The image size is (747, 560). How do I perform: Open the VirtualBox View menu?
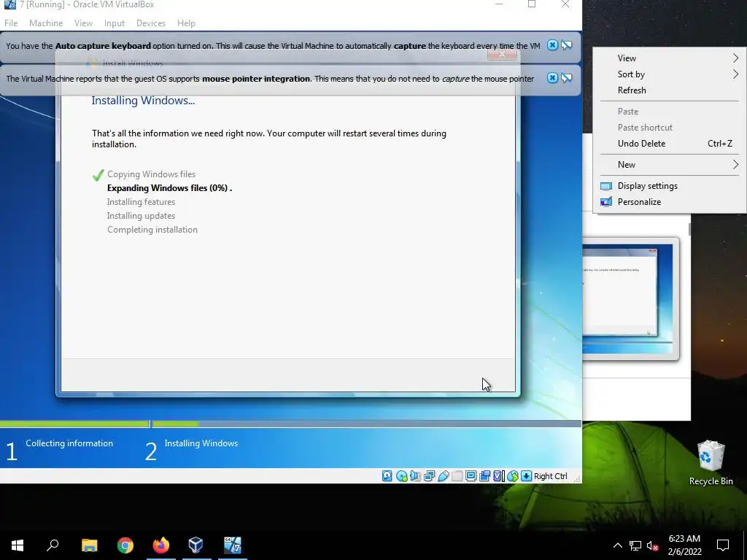click(x=83, y=23)
